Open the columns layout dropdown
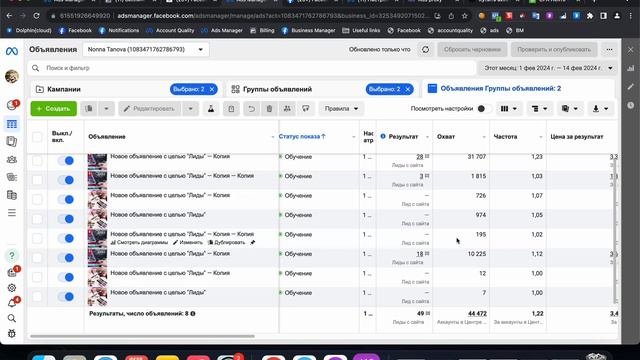Screen dimensions: 640x360 (509, 109)
